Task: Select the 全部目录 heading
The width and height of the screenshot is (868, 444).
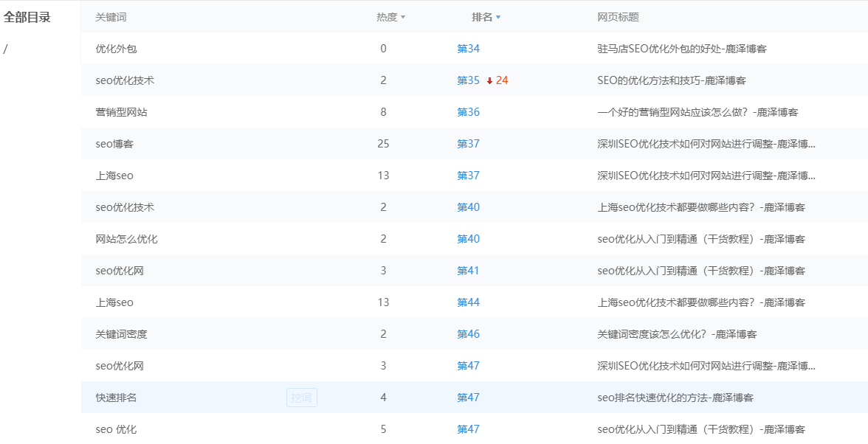Action: (27, 17)
